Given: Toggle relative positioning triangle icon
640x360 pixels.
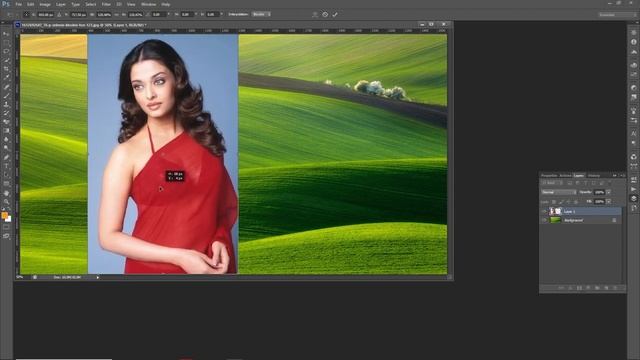Looking at the screenshot, I should pyautogui.click(x=59, y=14).
